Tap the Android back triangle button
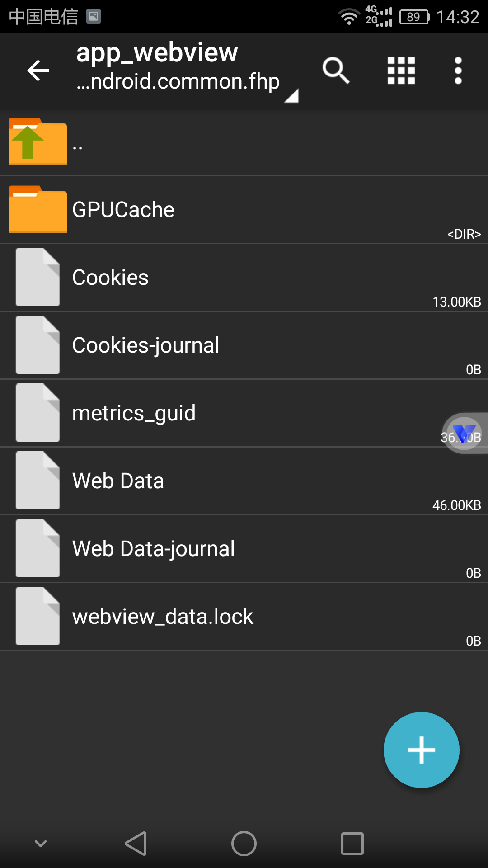The image size is (488, 868). tap(136, 844)
